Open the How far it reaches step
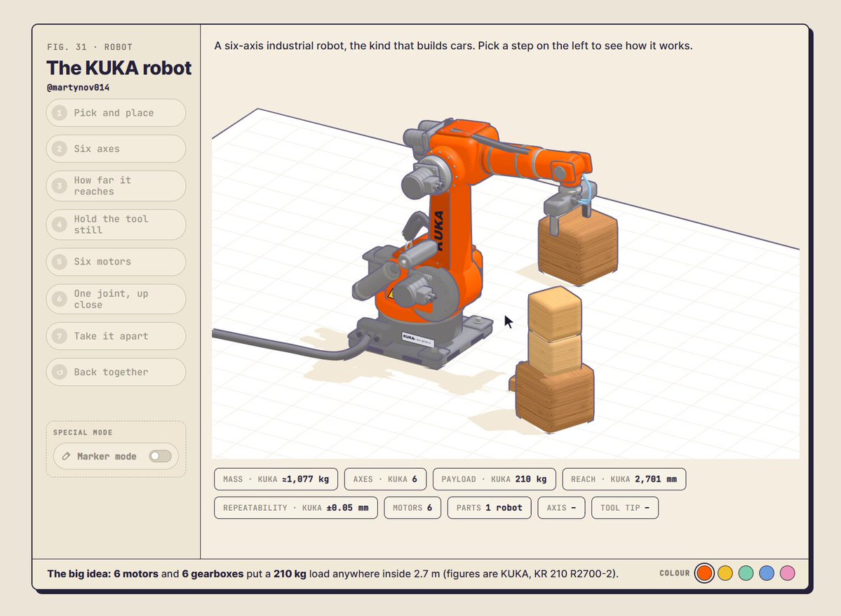The width and height of the screenshot is (841, 616). point(116,186)
